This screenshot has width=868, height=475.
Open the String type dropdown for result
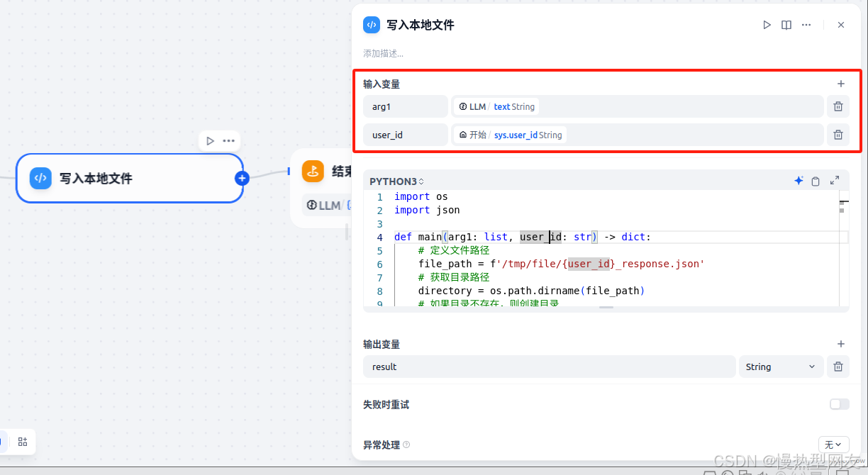[x=781, y=367]
